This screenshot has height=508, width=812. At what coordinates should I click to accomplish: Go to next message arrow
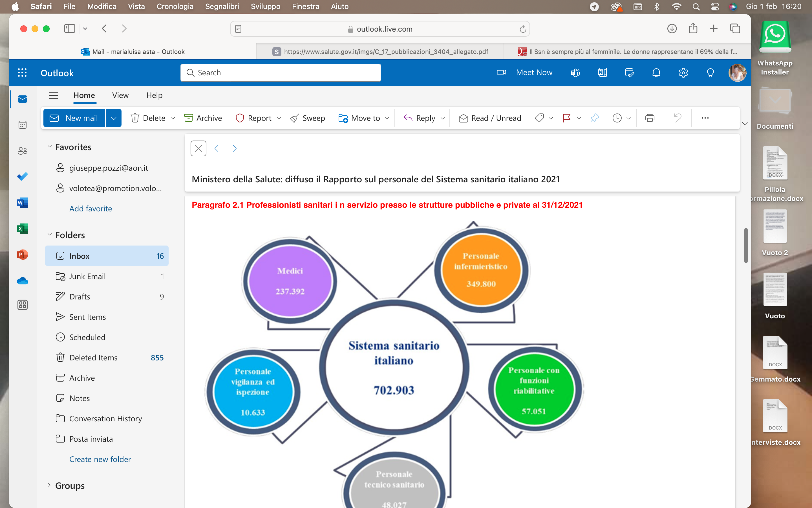pyautogui.click(x=235, y=148)
